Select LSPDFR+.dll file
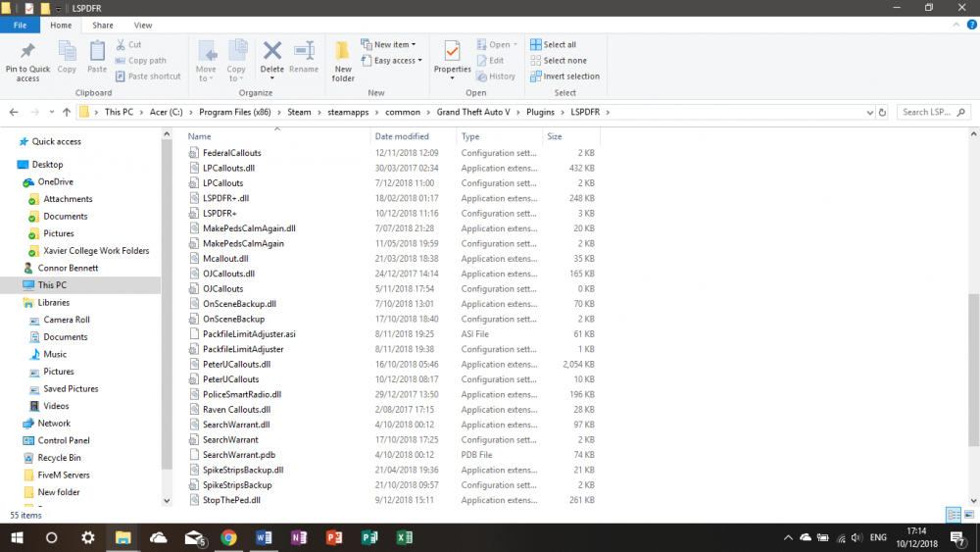Screen dimensions: 980x552 coord(225,198)
